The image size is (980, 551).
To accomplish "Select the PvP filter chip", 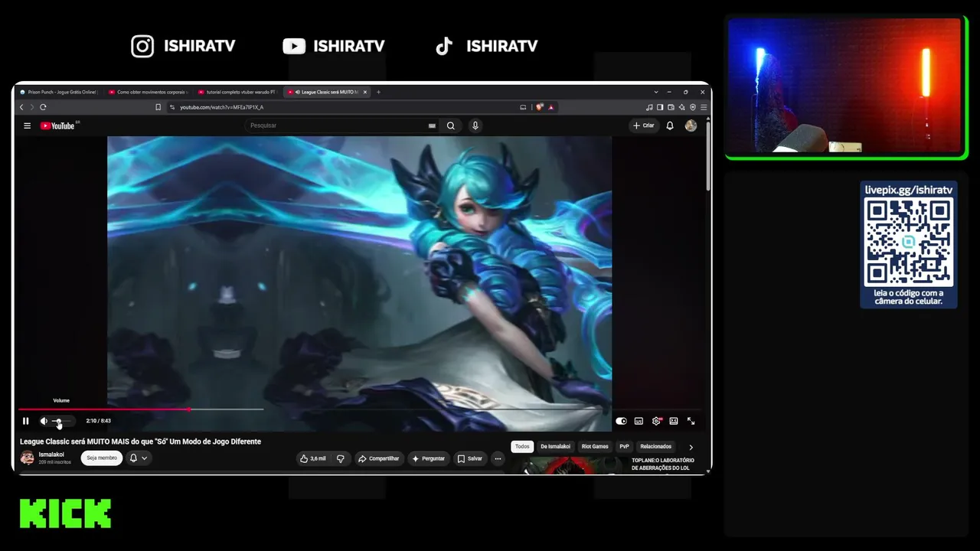I will tap(624, 446).
